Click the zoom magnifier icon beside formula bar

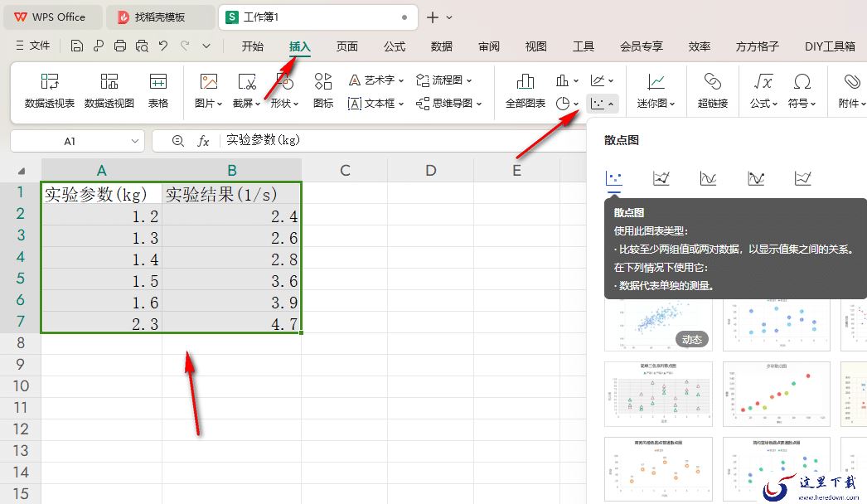click(x=177, y=141)
